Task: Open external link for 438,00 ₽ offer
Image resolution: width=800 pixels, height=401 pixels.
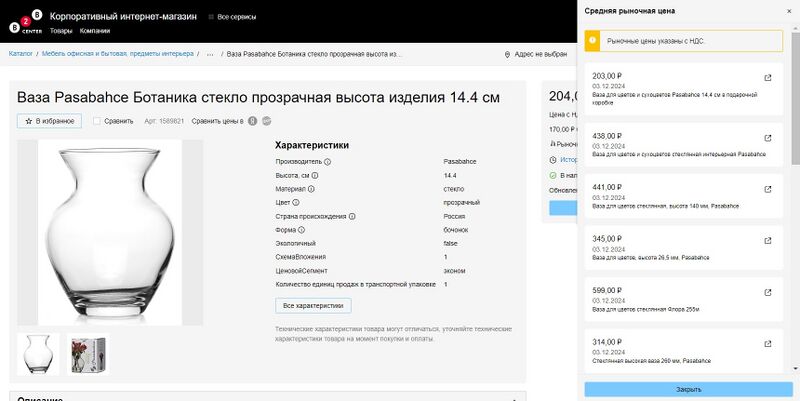Action: coord(767,138)
